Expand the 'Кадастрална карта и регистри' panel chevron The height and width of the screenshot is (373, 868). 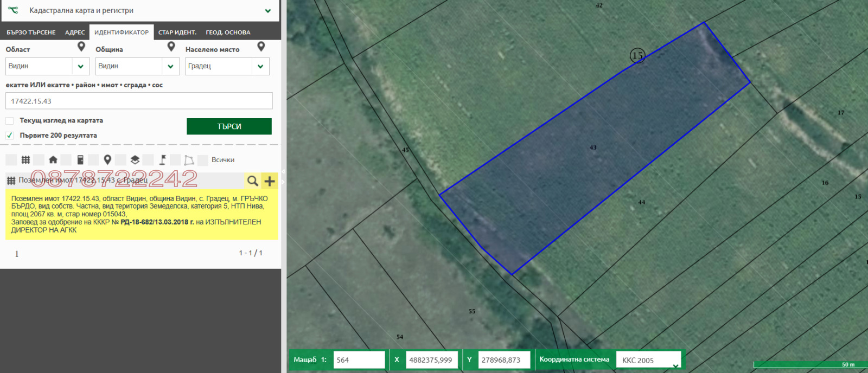tap(268, 11)
